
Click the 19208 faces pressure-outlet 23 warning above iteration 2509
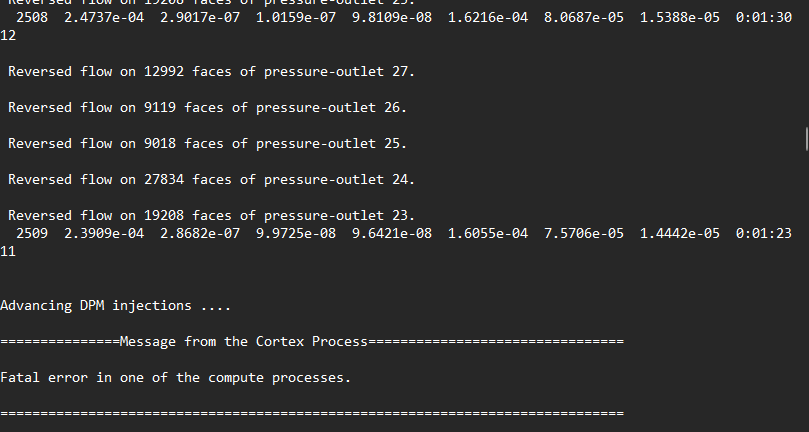[212, 215]
